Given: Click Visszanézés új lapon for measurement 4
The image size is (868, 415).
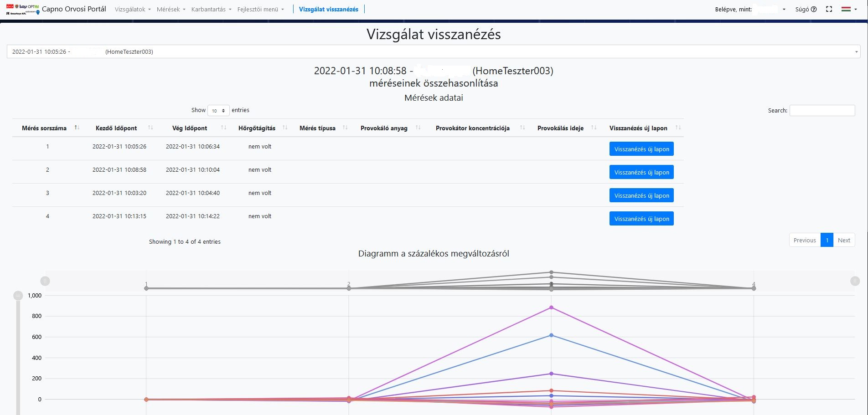Looking at the screenshot, I should click(641, 219).
